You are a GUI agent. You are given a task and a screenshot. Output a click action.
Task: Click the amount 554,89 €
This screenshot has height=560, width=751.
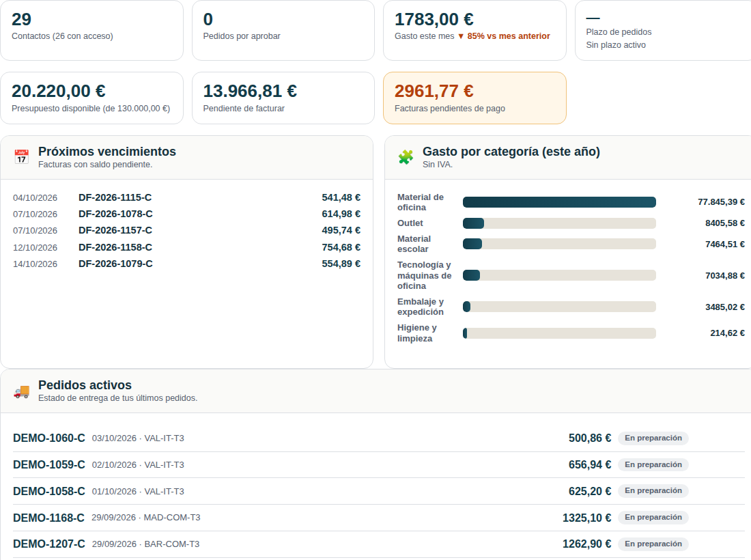[x=341, y=264]
